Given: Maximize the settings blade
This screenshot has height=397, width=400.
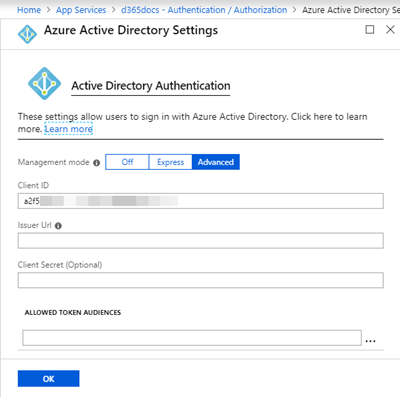Looking at the screenshot, I should pyautogui.click(x=370, y=30).
